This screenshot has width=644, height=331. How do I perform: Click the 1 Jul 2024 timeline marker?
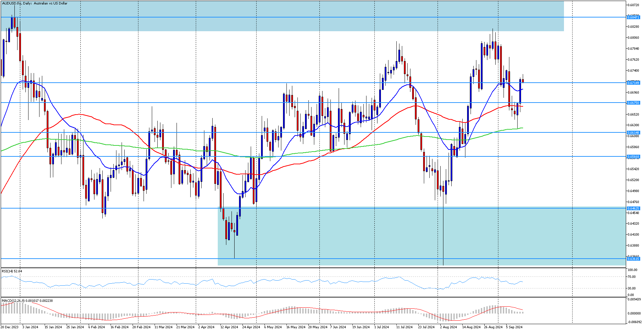[x=382, y=327]
